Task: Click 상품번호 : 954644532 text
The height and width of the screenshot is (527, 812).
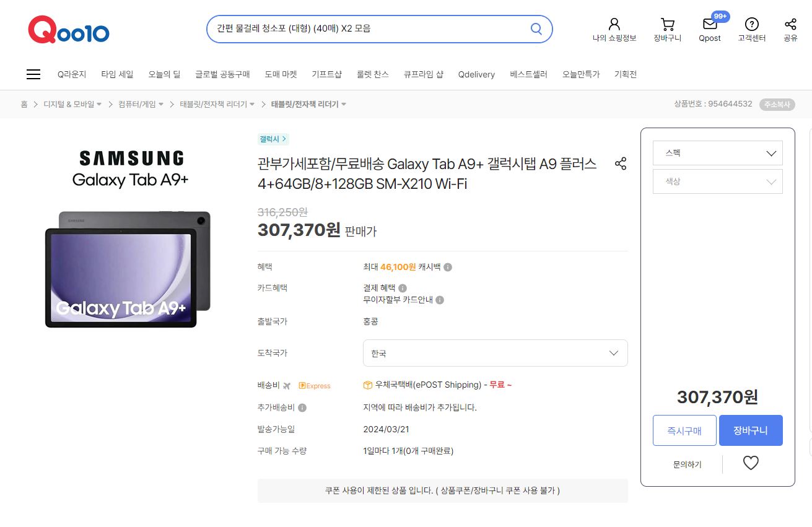Action: point(713,104)
